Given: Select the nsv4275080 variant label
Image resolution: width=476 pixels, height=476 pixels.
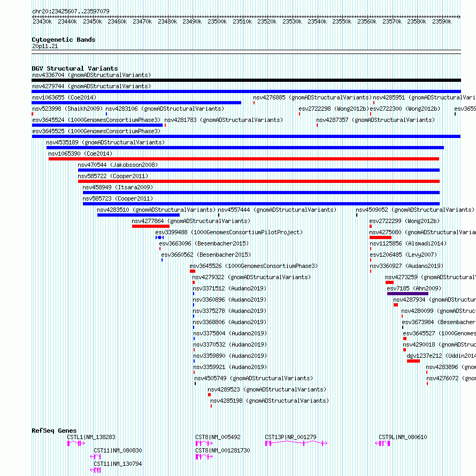Looking at the screenshot, I should 423,232.
